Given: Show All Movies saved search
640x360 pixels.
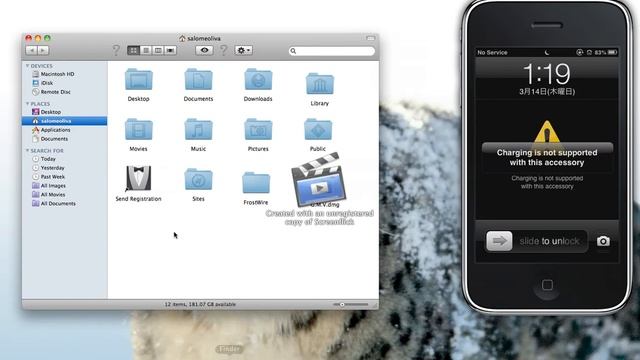Looking at the screenshot, I should 49,195.
